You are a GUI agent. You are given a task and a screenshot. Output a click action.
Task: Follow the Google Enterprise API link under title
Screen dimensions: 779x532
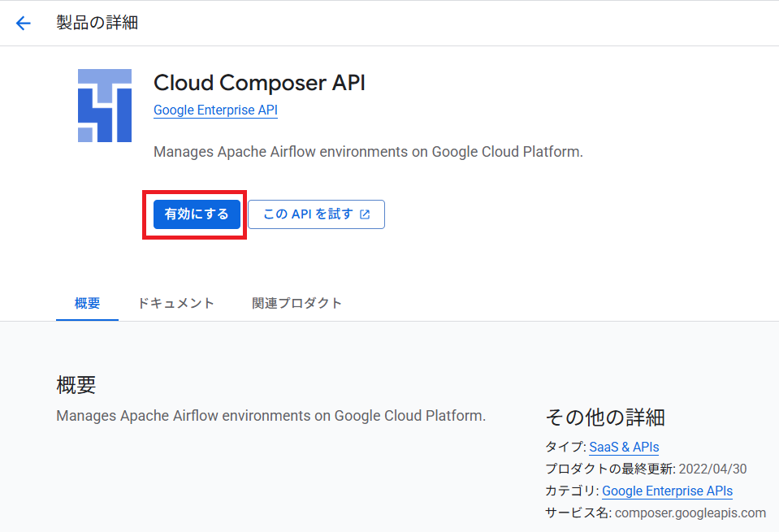pos(215,110)
